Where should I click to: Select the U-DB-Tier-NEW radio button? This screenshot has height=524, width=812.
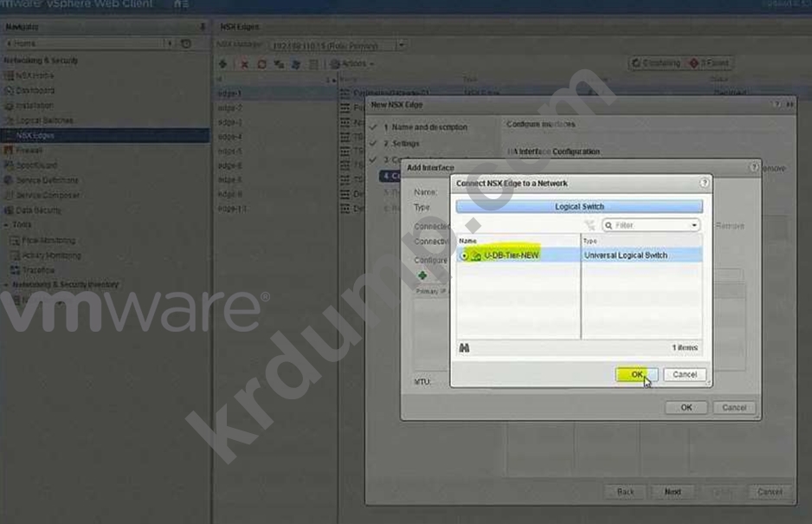(x=465, y=256)
